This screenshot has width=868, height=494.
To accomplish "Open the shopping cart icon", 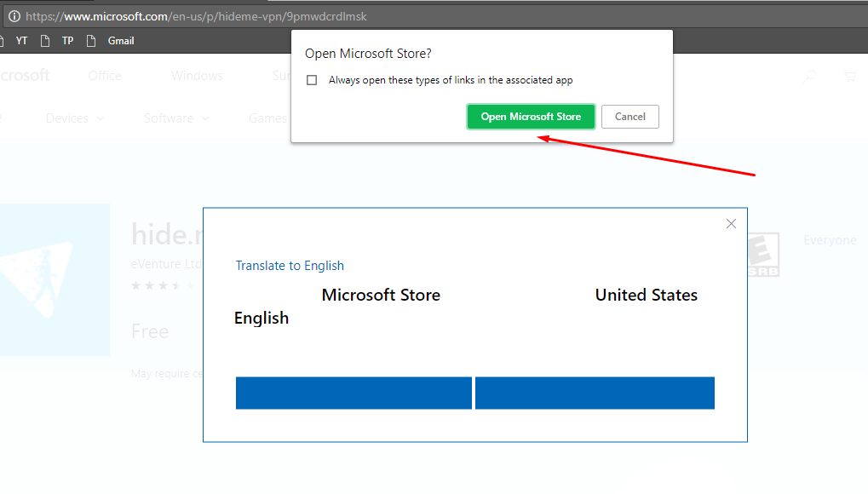I will click(x=850, y=77).
